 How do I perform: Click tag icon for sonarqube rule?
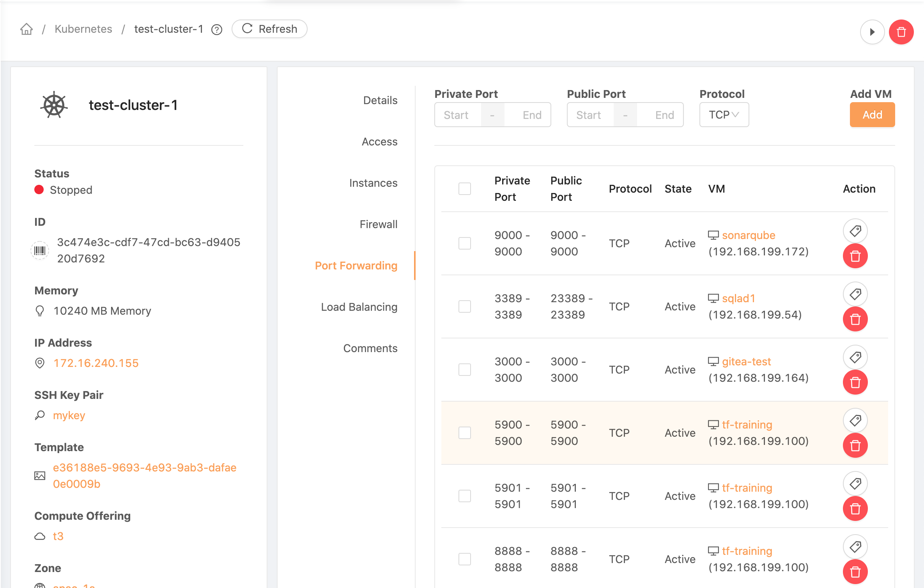click(x=855, y=231)
